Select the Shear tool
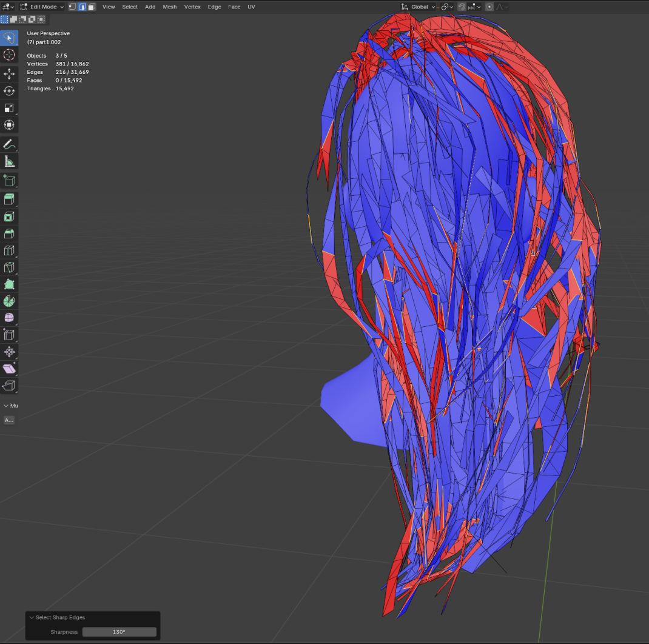 point(9,369)
